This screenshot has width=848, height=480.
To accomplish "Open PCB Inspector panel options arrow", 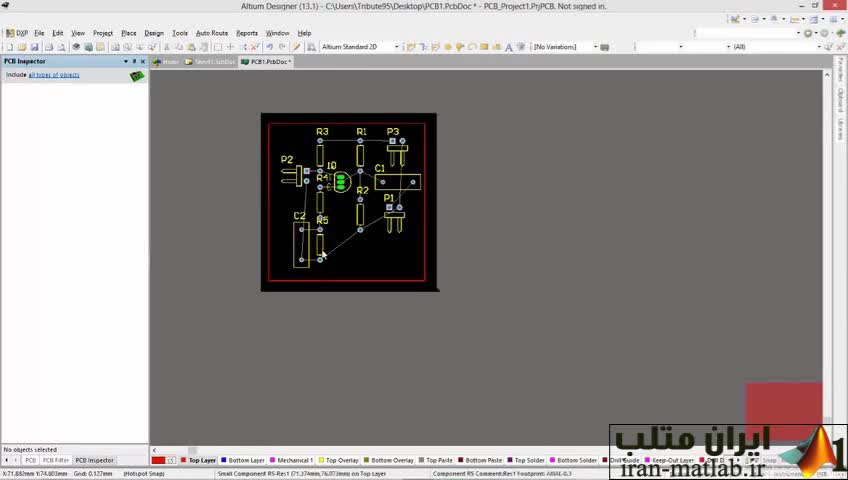I will pos(126,62).
